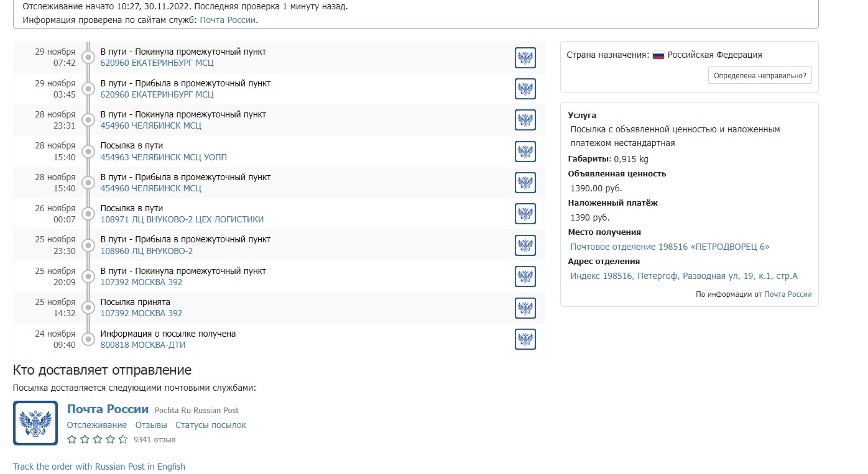The height and width of the screenshot is (474, 868).
Task: Open 620960 ЕКАТЕРИНБУРГ МСЦ link at 03:45
Action: point(157,94)
